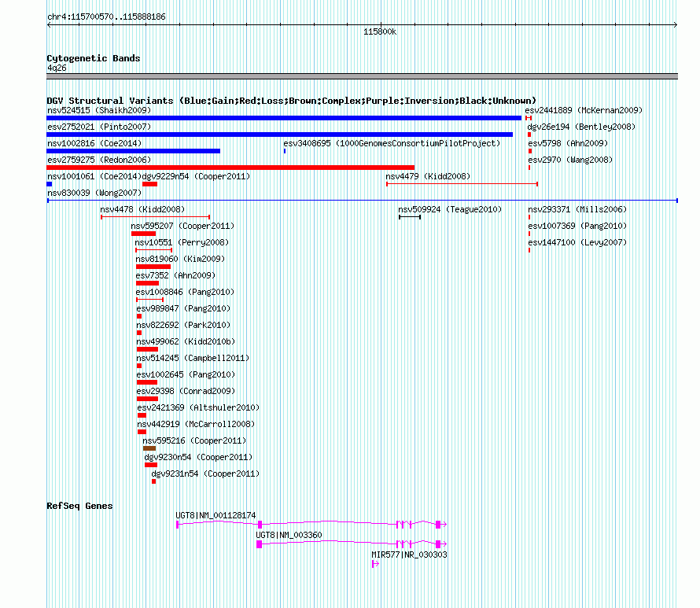The width and height of the screenshot is (700, 608).
Task: Open nsv595216 (Cooper2011) label
Action: pos(194,440)
